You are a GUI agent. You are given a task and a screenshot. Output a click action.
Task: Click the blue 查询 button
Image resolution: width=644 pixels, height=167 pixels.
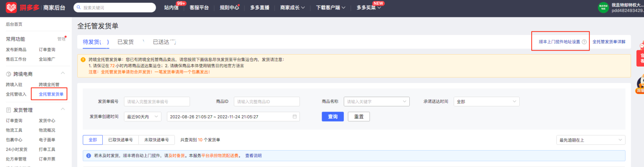click(332, 116)
